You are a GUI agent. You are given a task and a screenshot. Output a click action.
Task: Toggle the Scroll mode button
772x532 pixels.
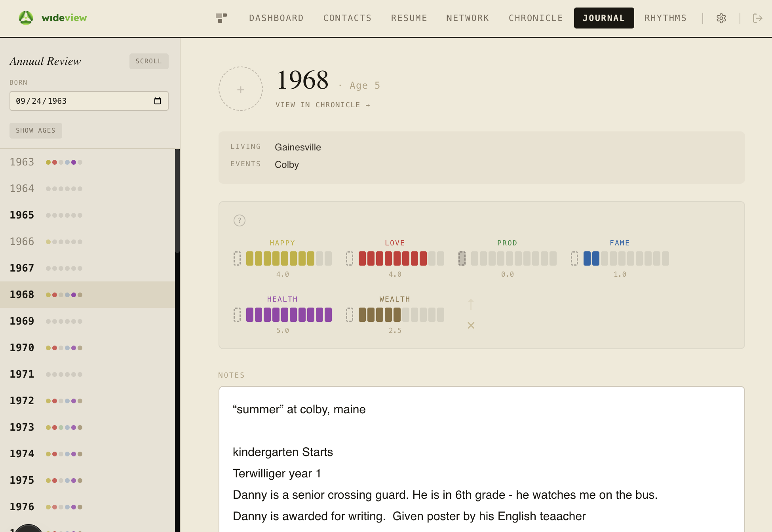(148, 61)
